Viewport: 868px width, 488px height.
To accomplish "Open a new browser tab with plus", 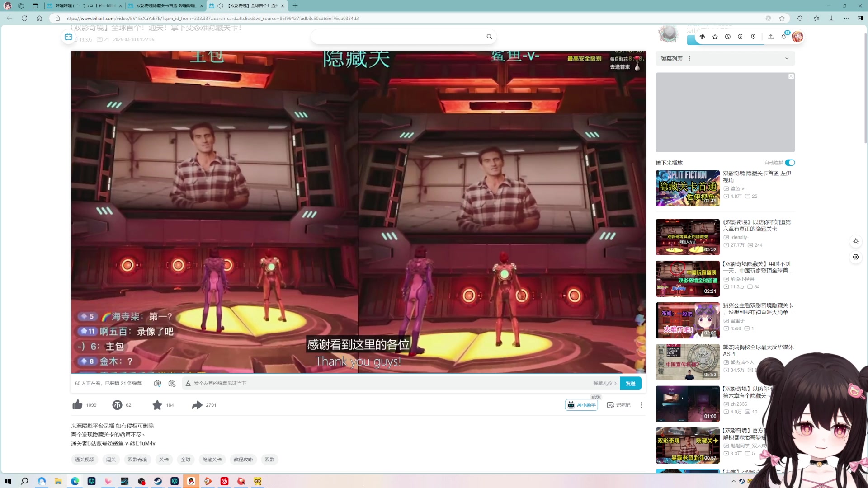I will [295, 6].
